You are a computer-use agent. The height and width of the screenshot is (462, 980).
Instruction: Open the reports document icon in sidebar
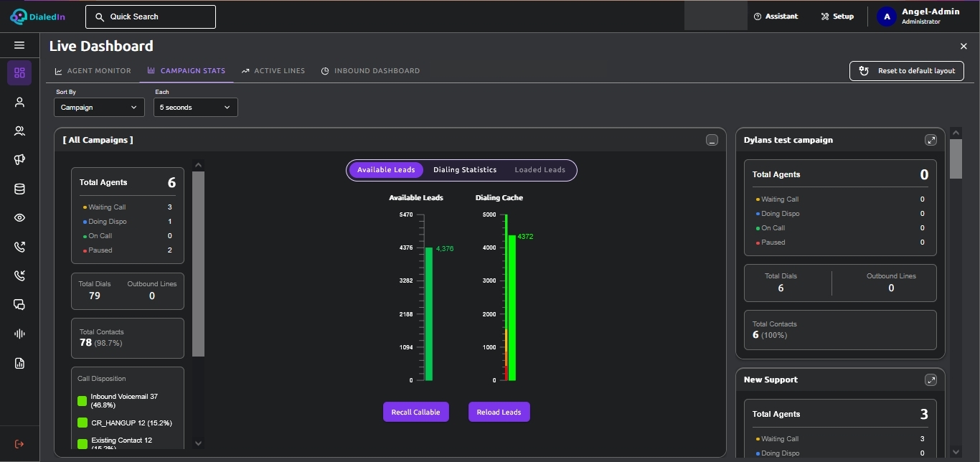tap(19, 363)
